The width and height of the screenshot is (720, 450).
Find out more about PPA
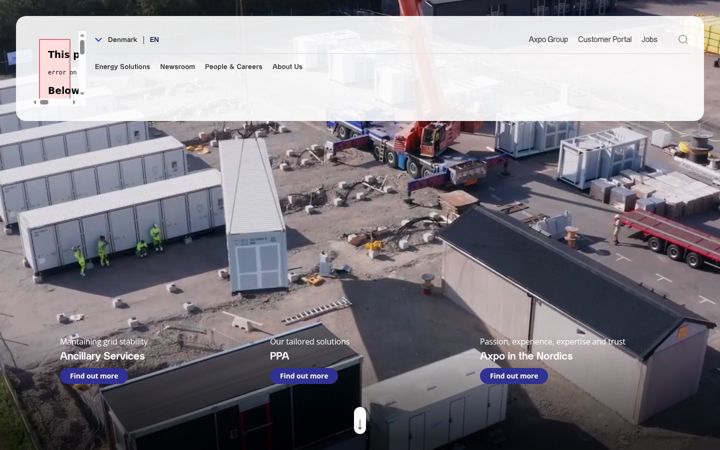[x=304, y=376]
